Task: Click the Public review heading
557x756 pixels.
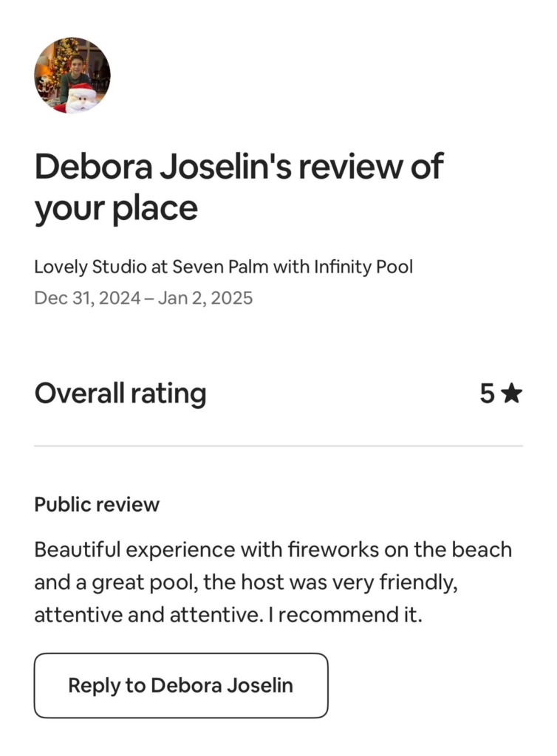Action: [x=97, y=505]
